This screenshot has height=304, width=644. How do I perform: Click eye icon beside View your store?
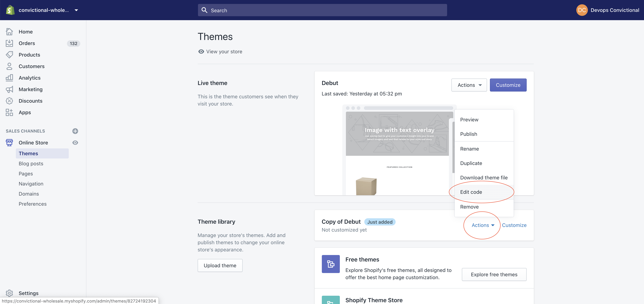201,52
